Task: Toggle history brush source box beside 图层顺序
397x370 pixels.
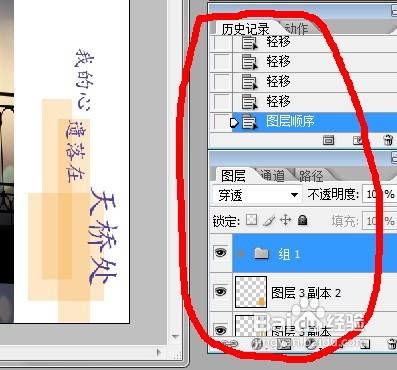Action: coord(220,121)
